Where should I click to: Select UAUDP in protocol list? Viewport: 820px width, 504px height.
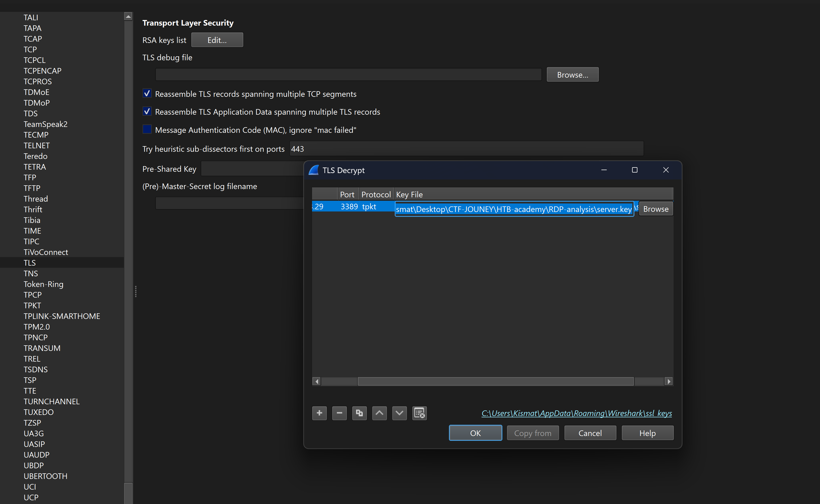pyautogui.click(x=36, y=455)
